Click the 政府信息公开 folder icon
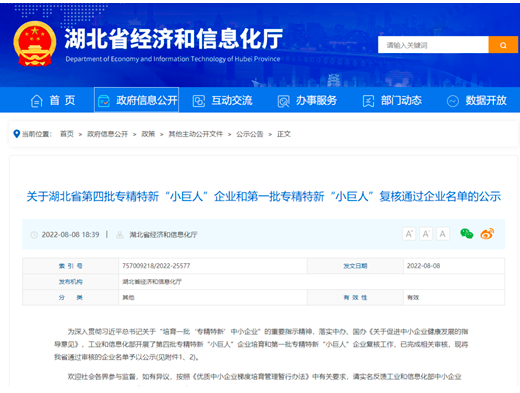Screen dimensions: 520x393 tap(103, 101)
